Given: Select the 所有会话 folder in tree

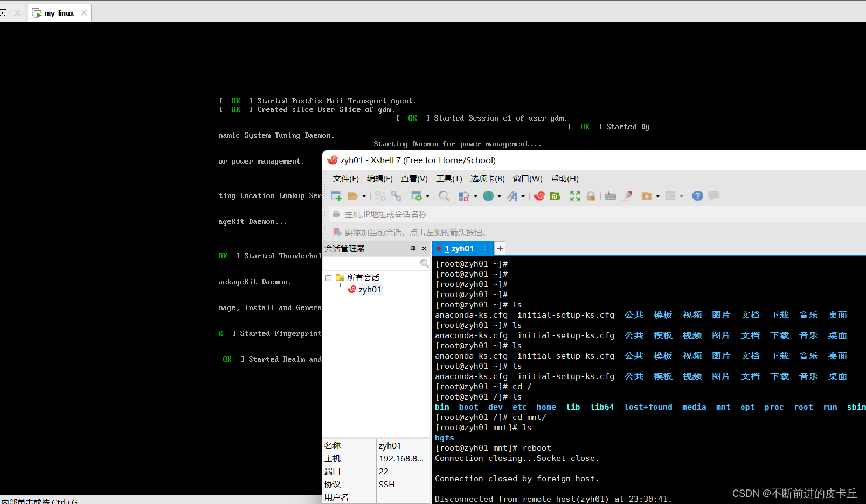Looking at the screenshot, I should pyautogui.click(x=363, y=278).
